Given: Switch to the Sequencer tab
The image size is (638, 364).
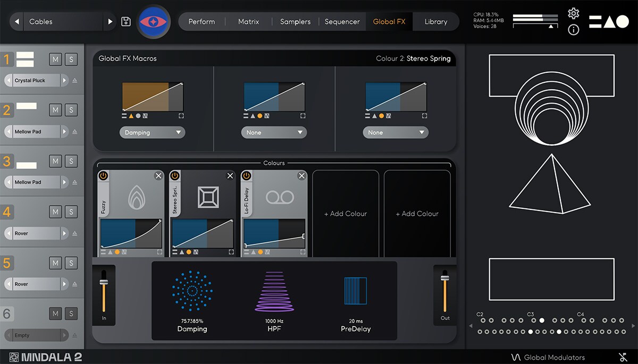Looking at the screenshot, I should click(342, 22).
